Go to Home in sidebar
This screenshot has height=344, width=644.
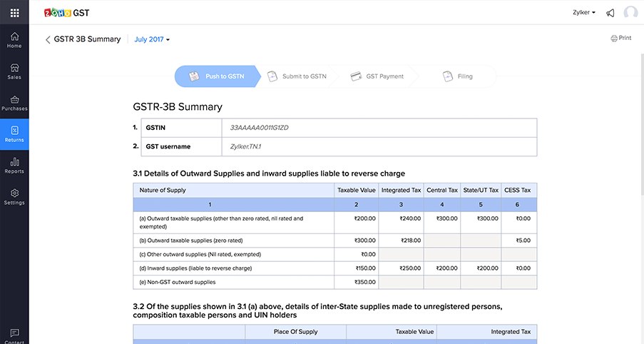click(14, 39)
